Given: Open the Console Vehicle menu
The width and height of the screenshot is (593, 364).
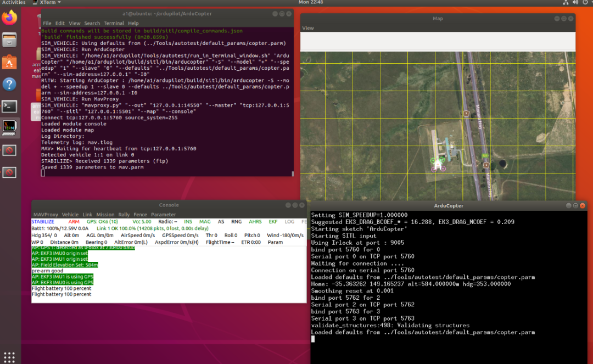Looking at the screenshot, I should 70,215.
